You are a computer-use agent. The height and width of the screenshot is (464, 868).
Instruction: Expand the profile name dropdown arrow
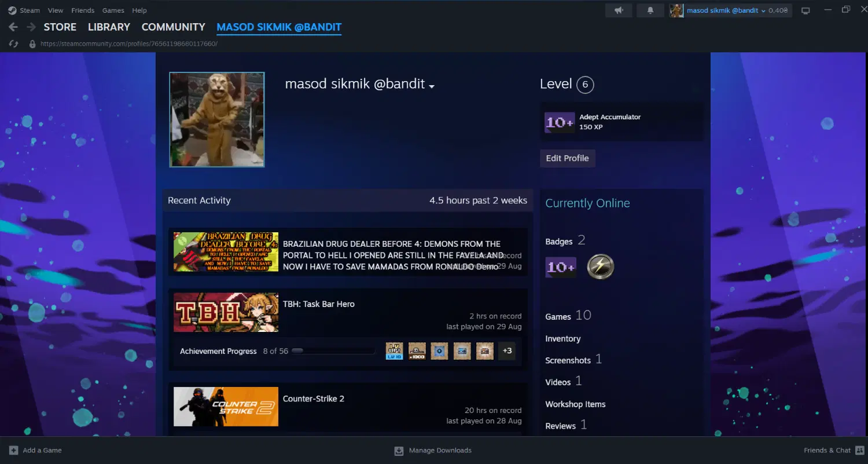click(431, 86)
